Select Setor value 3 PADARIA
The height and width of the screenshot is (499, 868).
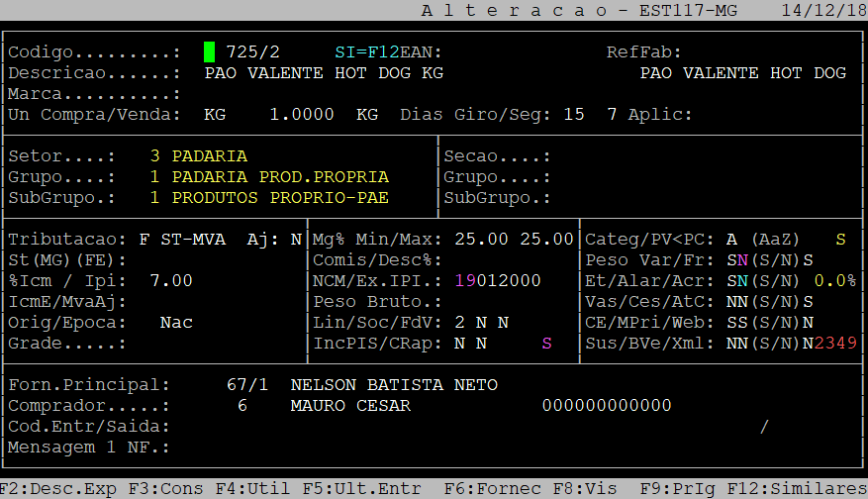tap(199, 156)
